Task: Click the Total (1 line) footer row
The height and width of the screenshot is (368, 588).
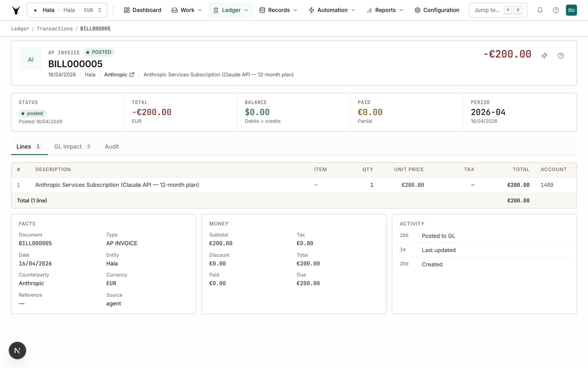Action: [294, 201]
